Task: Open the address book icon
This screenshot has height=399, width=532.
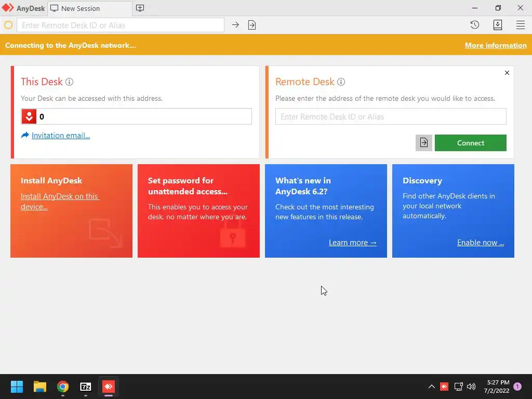Action: tap(497, 25)
